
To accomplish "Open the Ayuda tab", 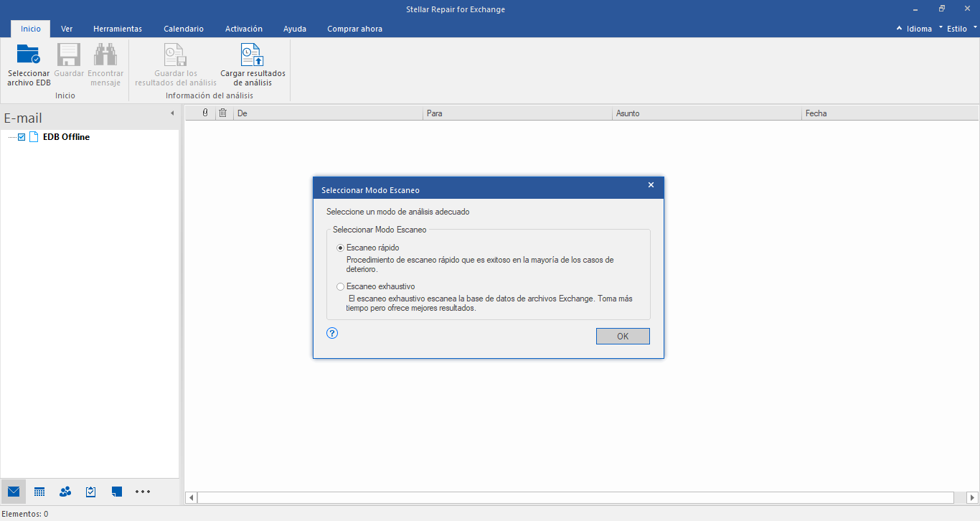I will pyautogui.click(x=295, y=29).
